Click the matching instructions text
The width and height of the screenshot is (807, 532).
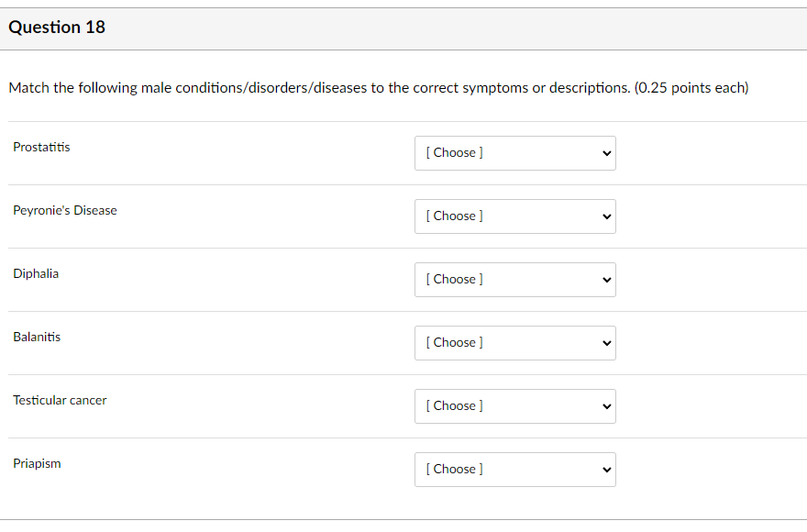click(378, 88)
